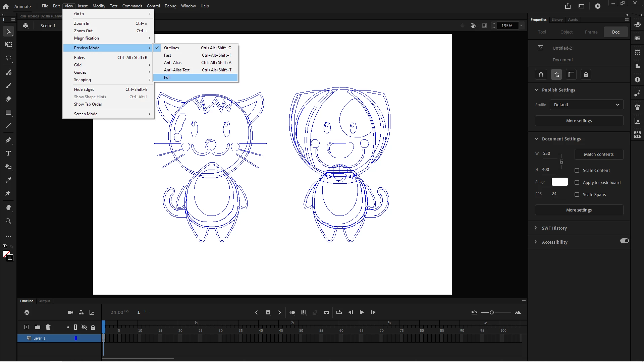Click the Match contents button
Screen dimensions: 644x362
[598, 154]
